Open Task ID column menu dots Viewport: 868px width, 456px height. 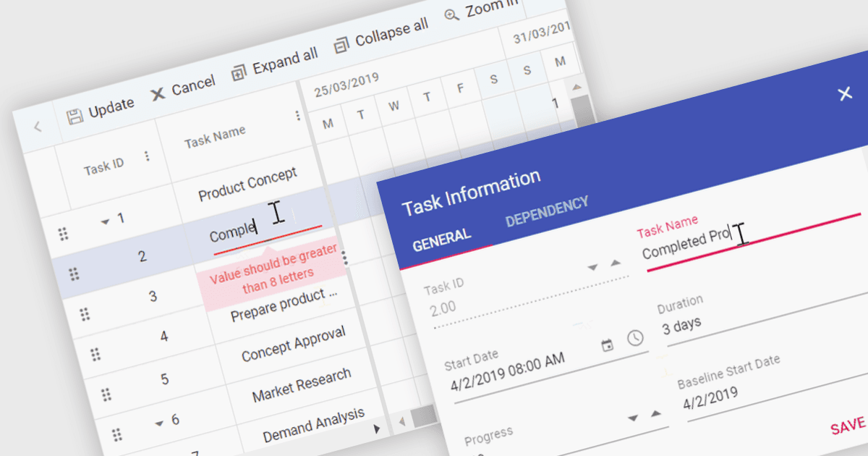(x=148, y=156)
